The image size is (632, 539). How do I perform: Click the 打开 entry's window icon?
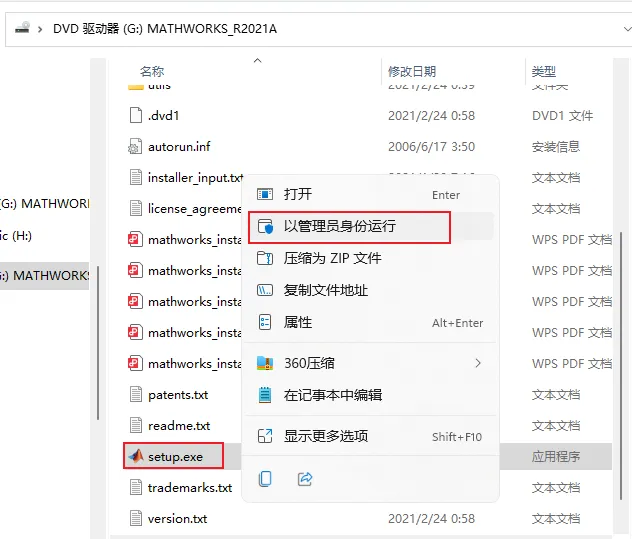(265, 194)
